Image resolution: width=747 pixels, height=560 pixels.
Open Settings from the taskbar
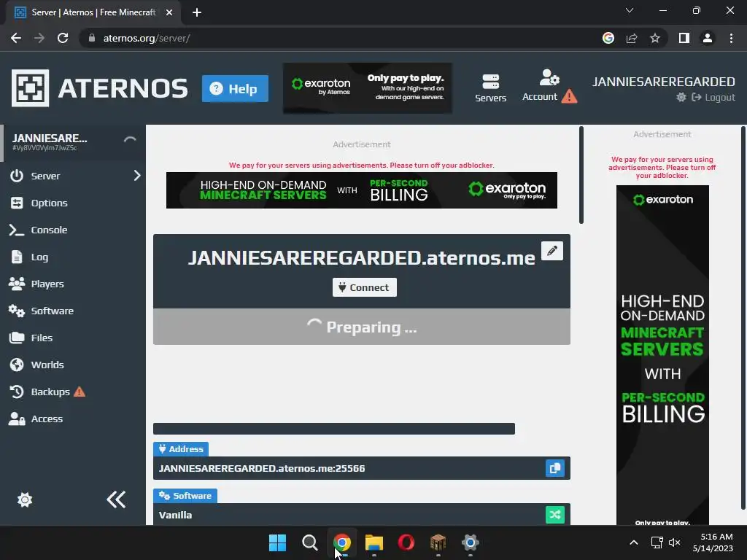coord(471,542)
